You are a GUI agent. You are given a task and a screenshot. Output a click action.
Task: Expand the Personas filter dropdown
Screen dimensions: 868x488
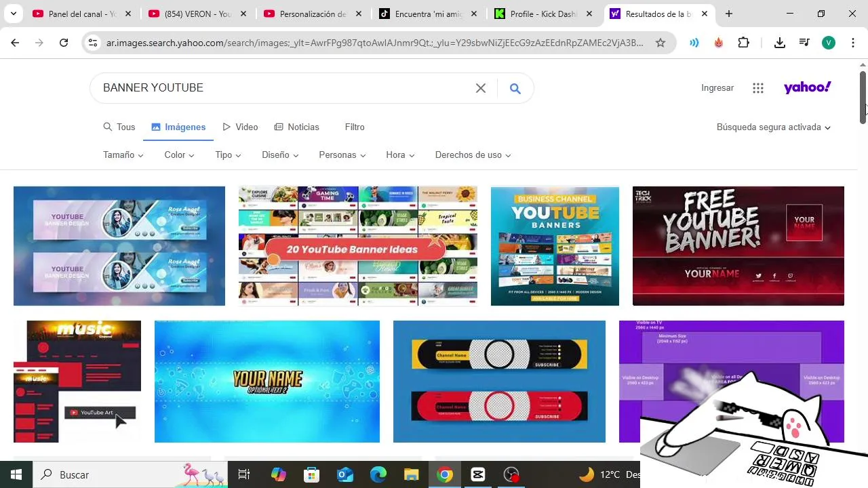tap(342, 155)
